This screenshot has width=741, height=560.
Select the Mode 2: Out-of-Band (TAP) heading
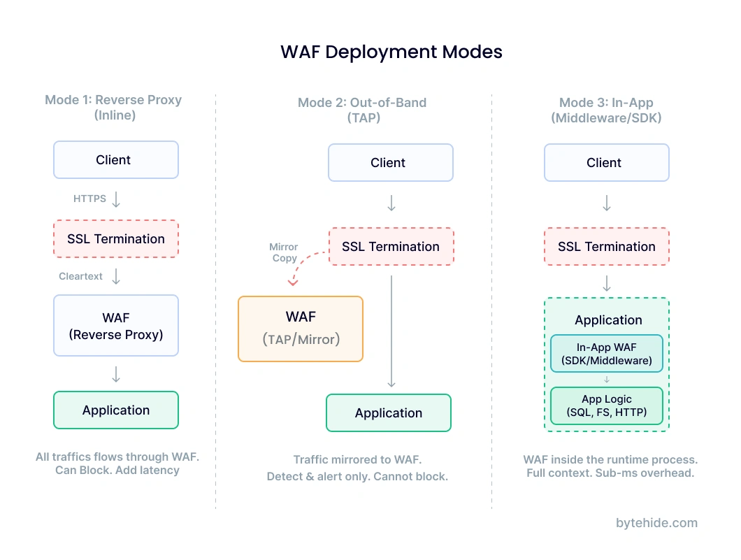click(362, 110)
